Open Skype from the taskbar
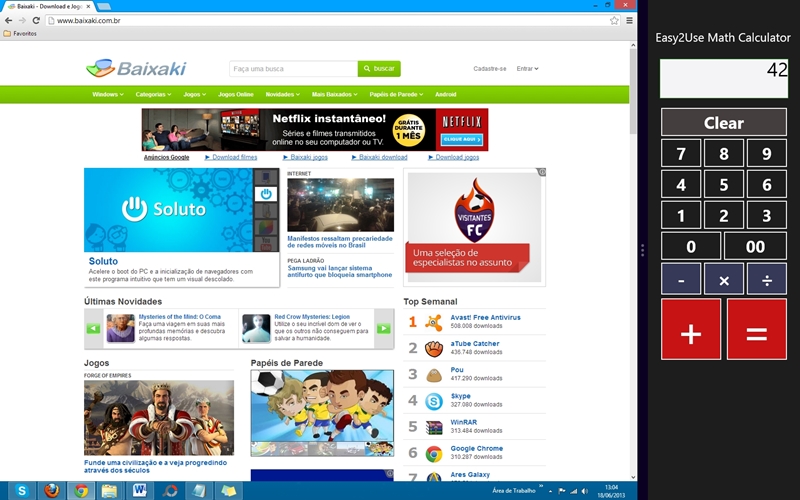The width and height of the screenshot is (800, 500). pyautogui.click(x=22, y=491)
